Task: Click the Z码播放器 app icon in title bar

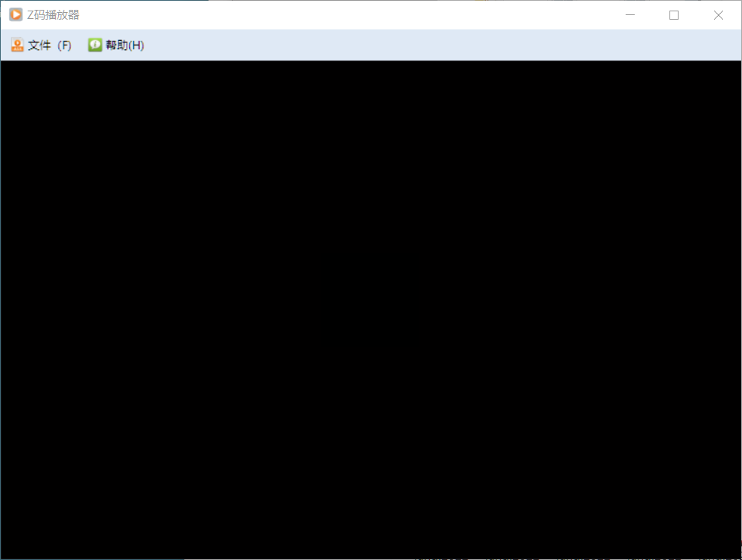Action: 16,14
